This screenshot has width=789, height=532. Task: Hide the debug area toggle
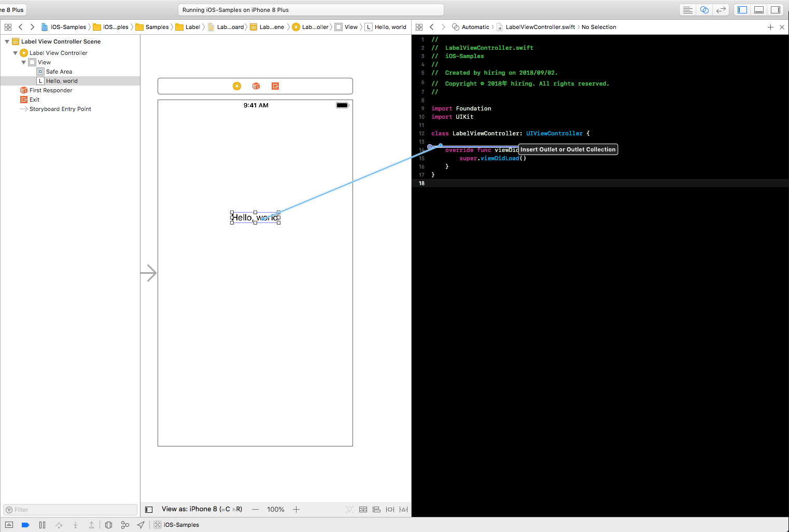(x=9, y=525)
